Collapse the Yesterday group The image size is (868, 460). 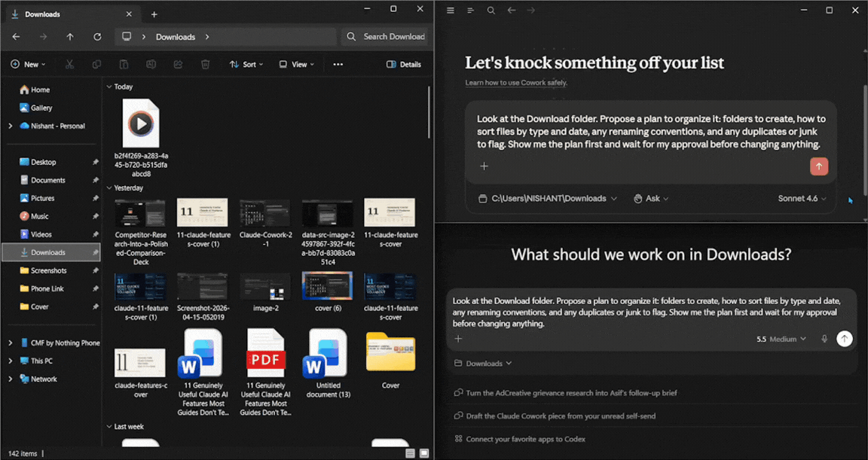tap(109, 188)
